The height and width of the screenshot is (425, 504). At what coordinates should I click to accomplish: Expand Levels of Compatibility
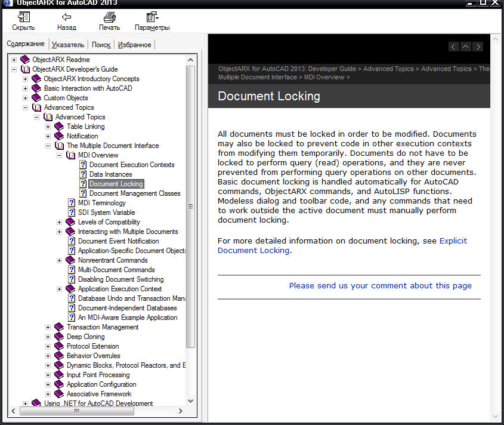click(60, 222)
